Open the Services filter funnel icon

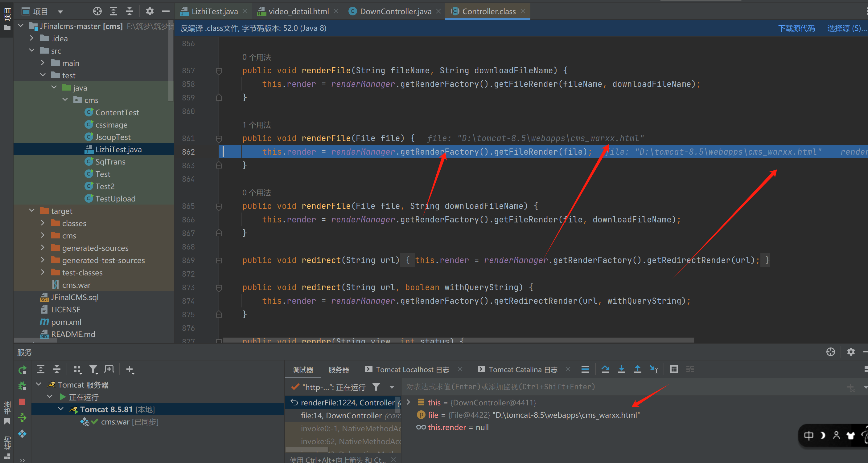[x=93, y=369]
